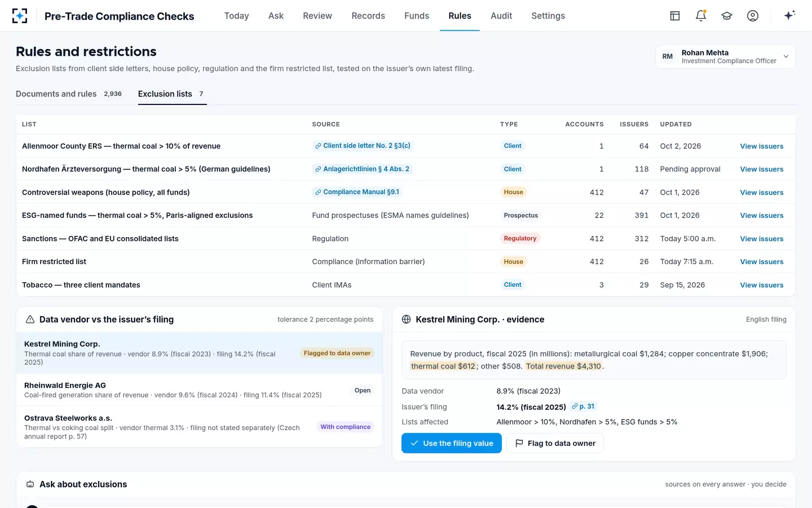Viewport: 812px width, 508px height.
Task: Click the Pending approval status text
Action: tap(690, 169)
